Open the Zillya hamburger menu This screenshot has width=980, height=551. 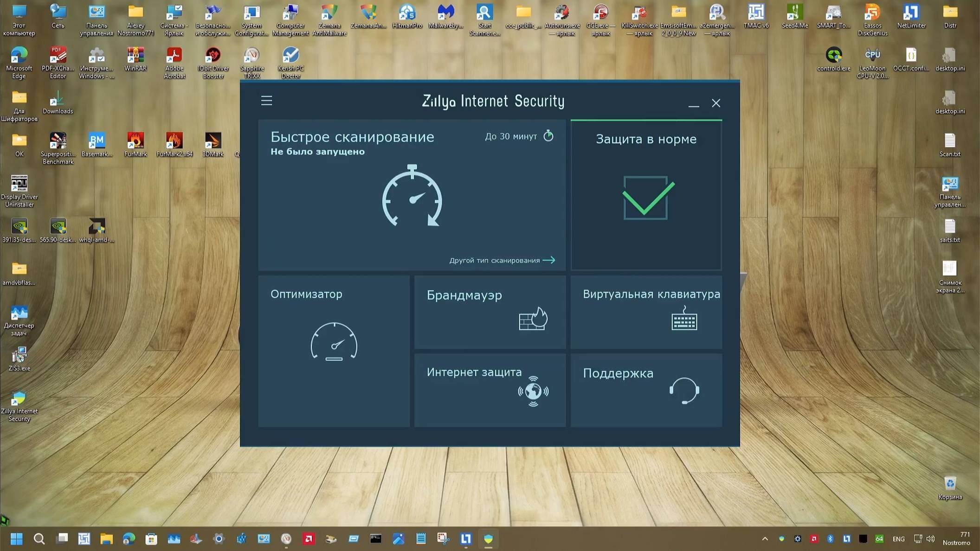[x=267, y=100]
